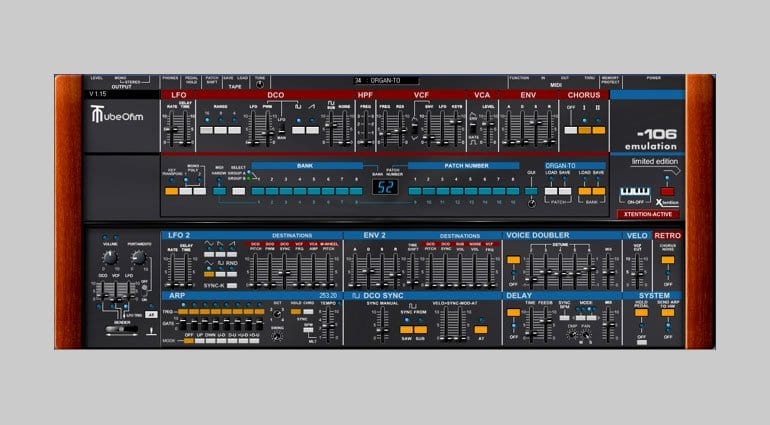Select LFO 2 sine waveform button
Screen dimensions: 770x425
[x=209, y=254]
